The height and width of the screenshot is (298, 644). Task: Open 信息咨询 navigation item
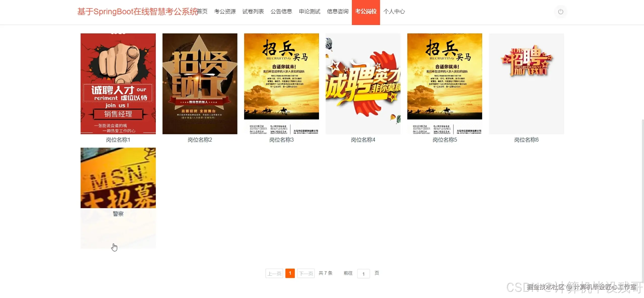[x=338, y=12]
